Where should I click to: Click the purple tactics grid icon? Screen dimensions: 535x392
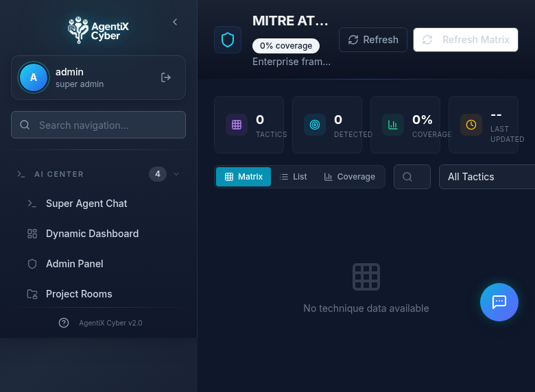coord(237,125)
